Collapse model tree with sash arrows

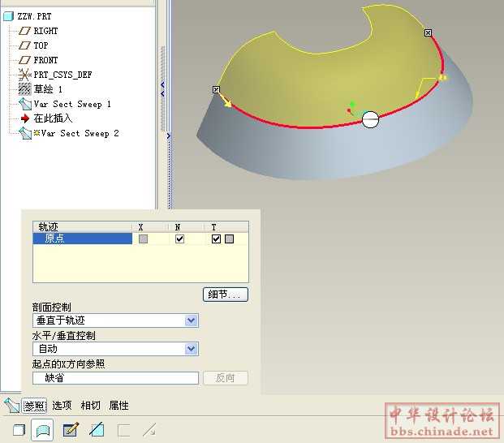(162, 89)
